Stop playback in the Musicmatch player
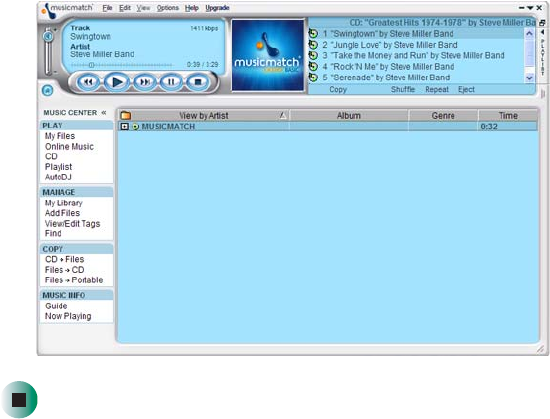This screenshot has width=550, height=419. [x=198, y=82]
